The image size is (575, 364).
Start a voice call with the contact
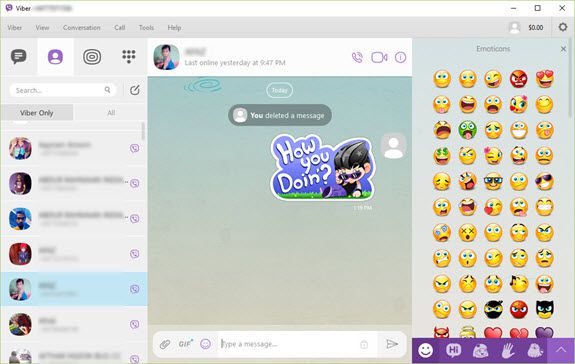pyautogui.click(x=357, y=57)
